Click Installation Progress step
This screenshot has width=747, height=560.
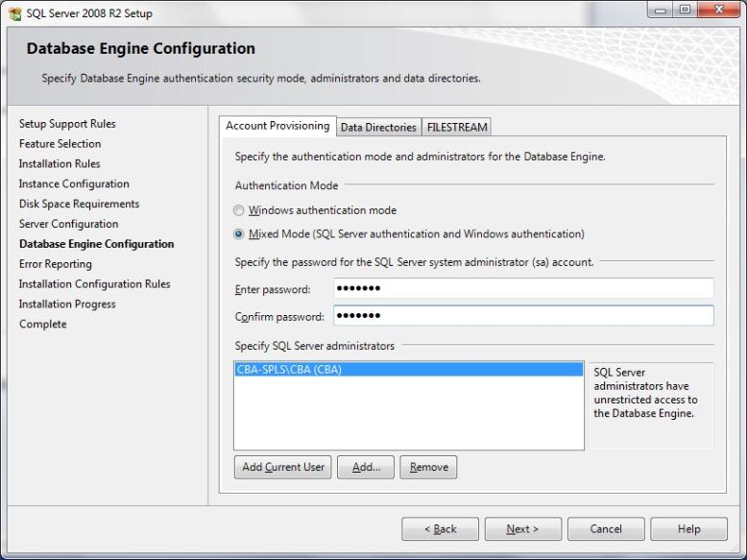coord(67,304)
